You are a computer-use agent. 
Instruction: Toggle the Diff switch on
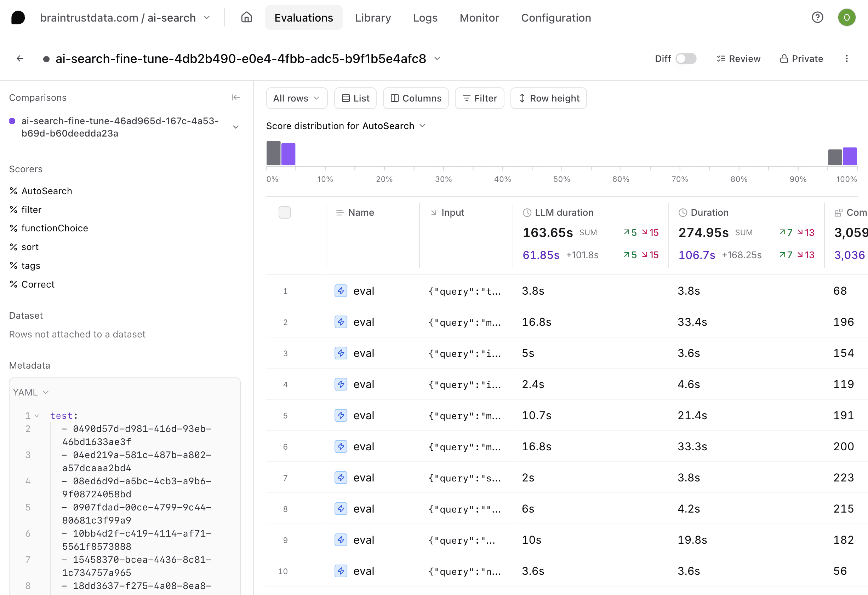pyautogui.click(x=686, y=59)
